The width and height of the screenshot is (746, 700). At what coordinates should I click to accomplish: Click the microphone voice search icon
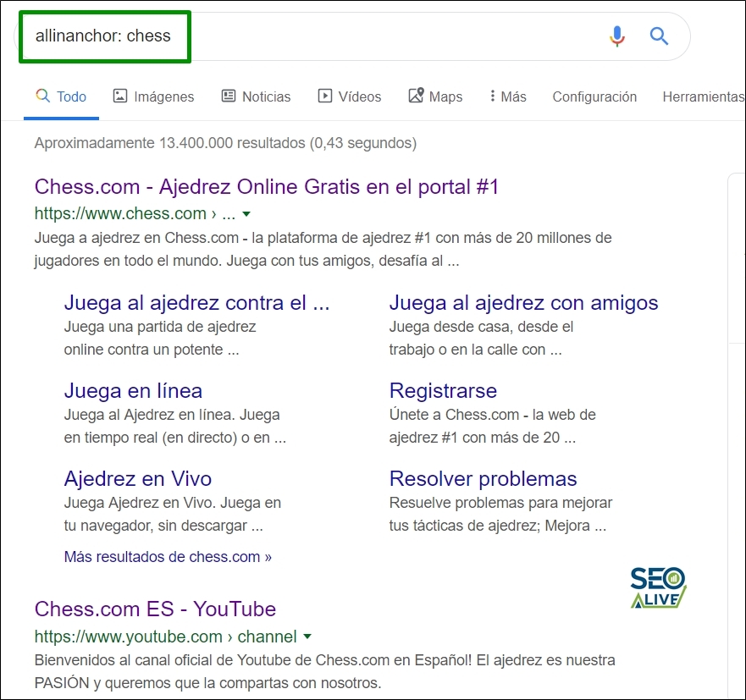pyautogui.click(x=617, y=36)
